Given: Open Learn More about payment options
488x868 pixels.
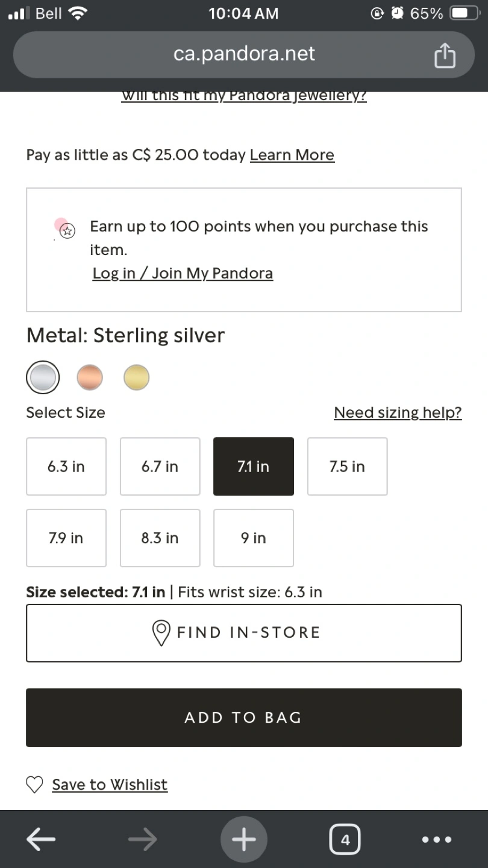Looking at the screenshot, I should click(x=292, y=155).
